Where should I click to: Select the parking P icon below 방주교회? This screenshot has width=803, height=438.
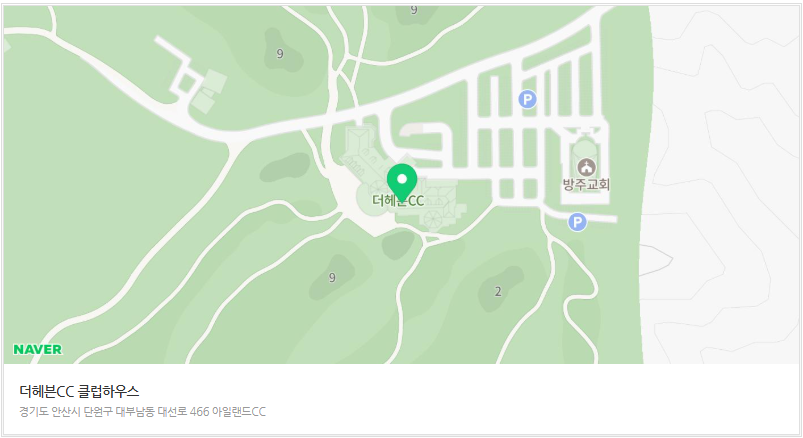coord(577,222)
